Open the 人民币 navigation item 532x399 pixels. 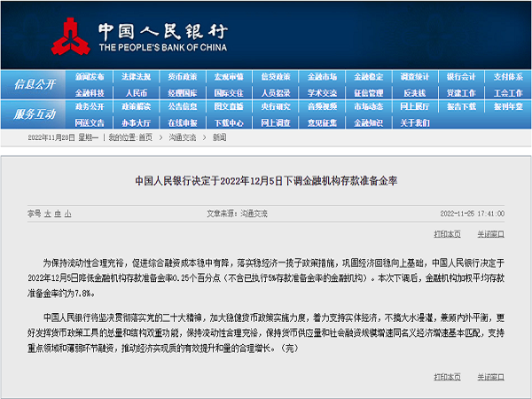(x=136, y=93)
